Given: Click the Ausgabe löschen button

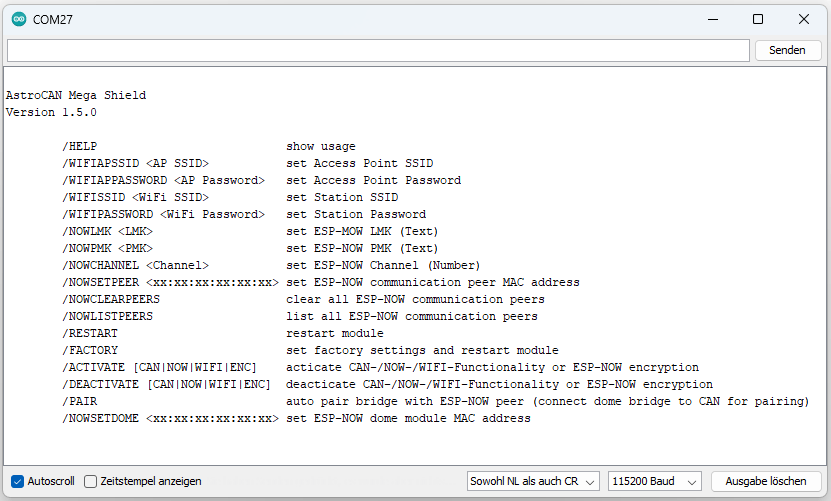Looking at the screenshot, I should tap(766, 481).
